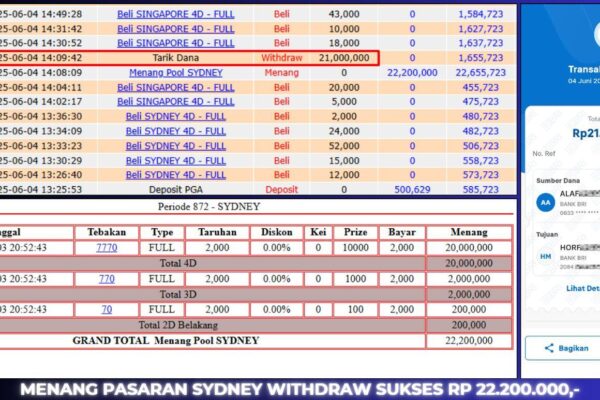Click the 22,200,000 grand total value

(x=469, y=341)
